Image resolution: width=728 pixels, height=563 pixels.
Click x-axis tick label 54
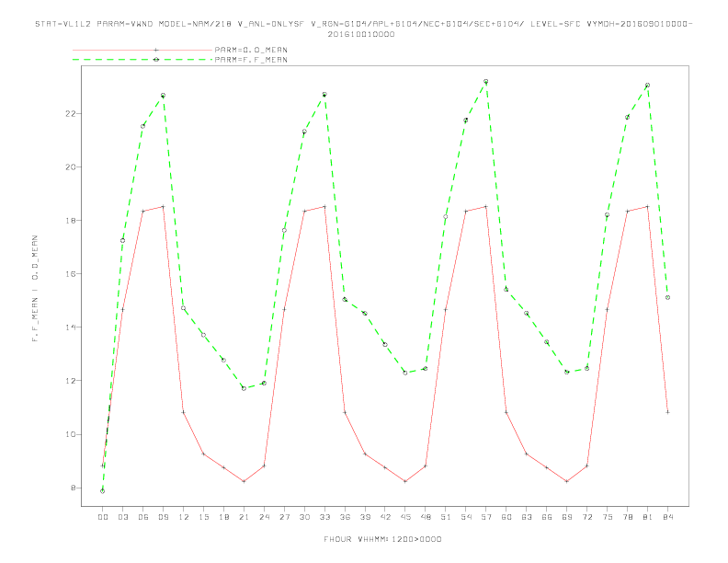(466, 517)
